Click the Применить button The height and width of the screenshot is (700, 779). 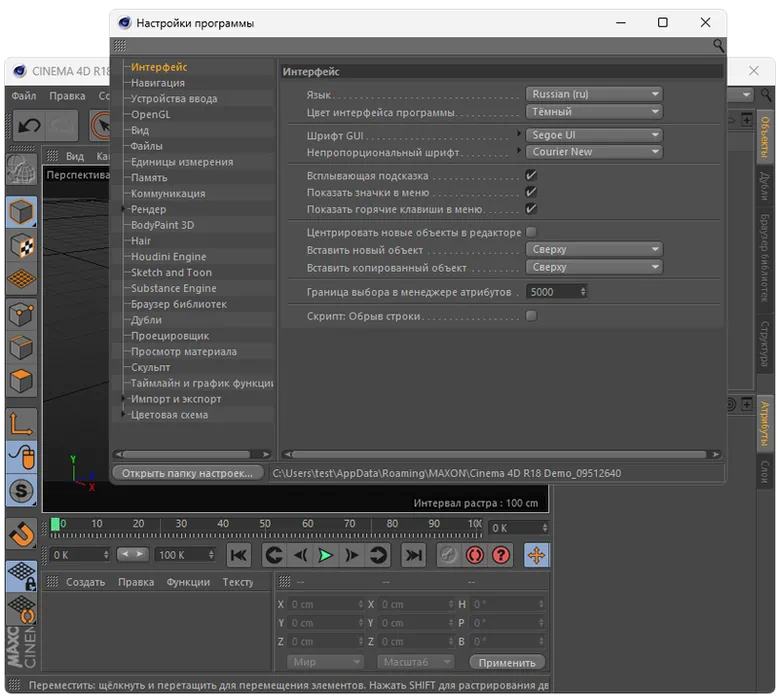[x=507, y=662]
